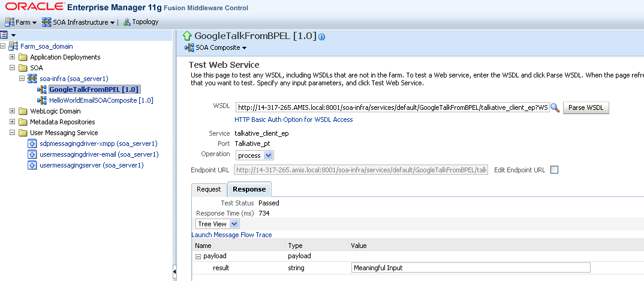
Task: Open Launch Message Flow Trace link
Action: (231, 235)
